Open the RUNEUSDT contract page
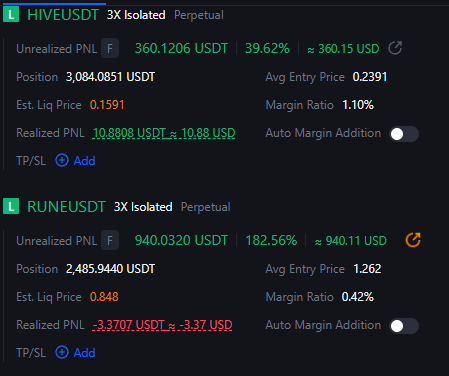 pos(66,207)
